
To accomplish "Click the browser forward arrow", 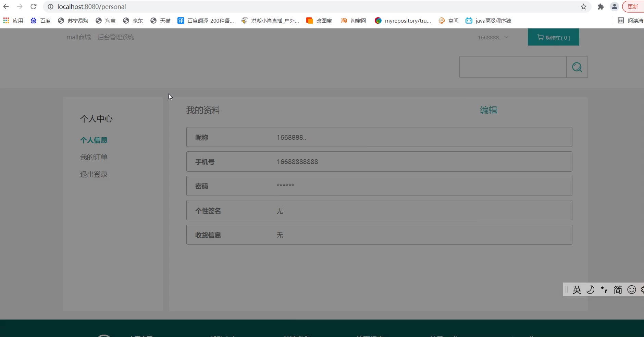I will 20,7.
